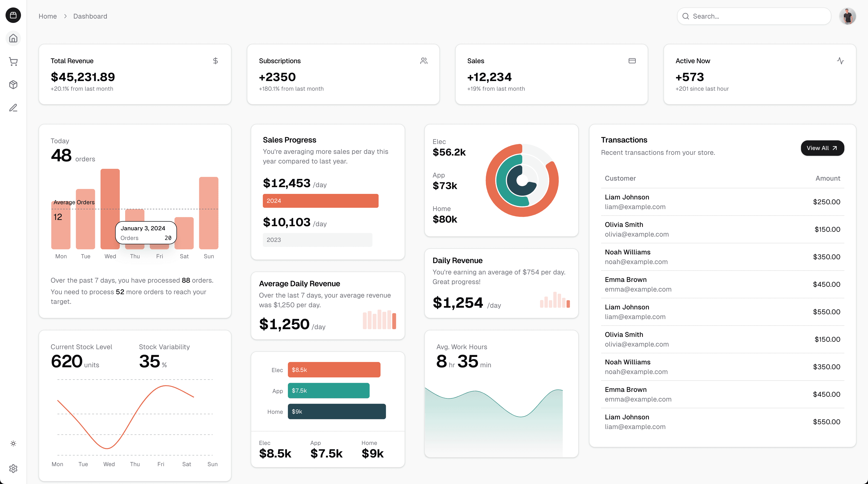
Task: Click the Total Revenue $45,231.89 value
Action: tap(83, 77)
